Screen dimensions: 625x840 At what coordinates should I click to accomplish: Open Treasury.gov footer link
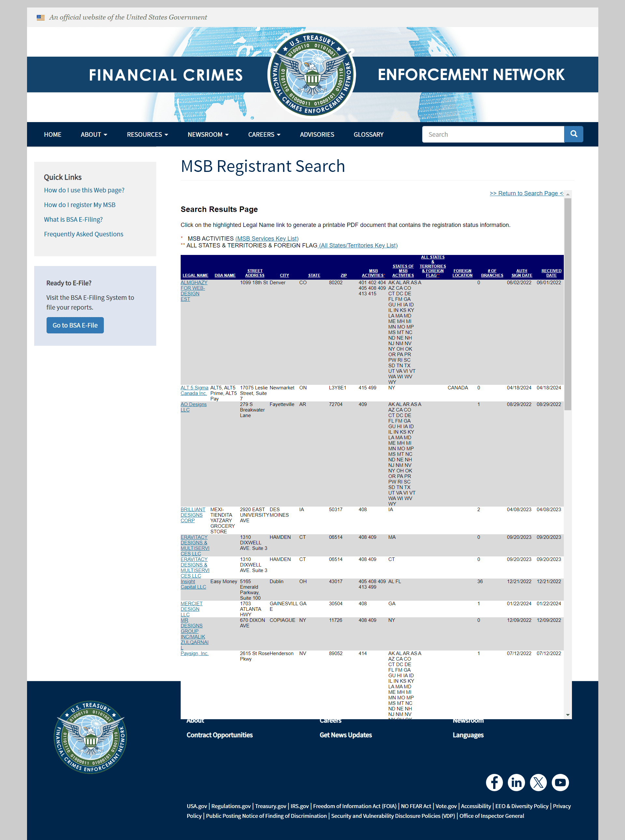(271, 806)
